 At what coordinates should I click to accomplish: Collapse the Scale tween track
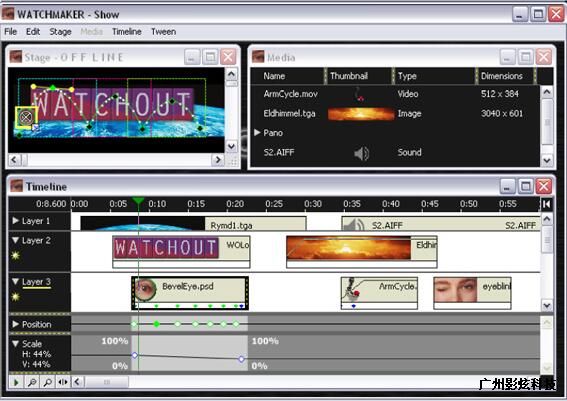point(16,344)
